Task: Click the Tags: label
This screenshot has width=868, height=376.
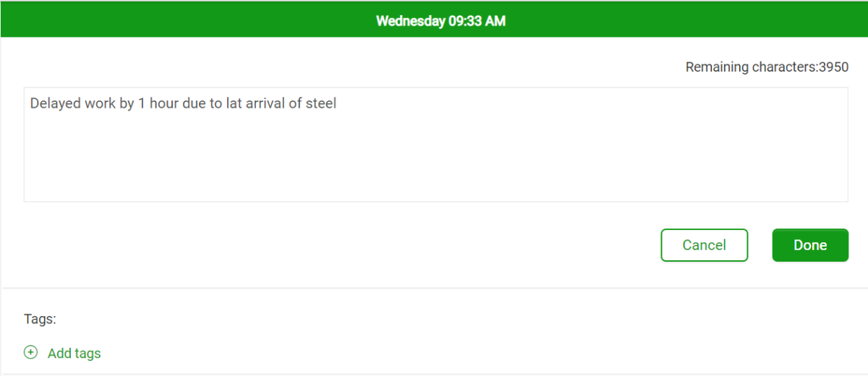Action: (40, 319)
